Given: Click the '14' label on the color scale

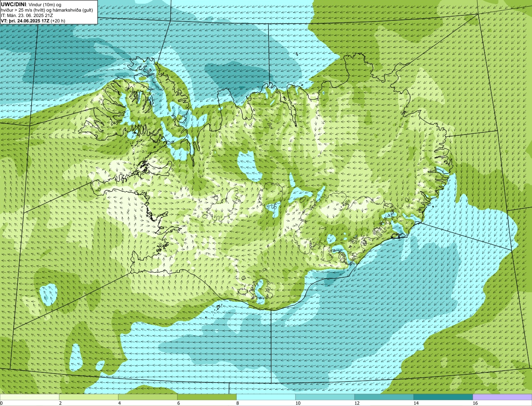Looking at the screenshot, I should [416, 403].
